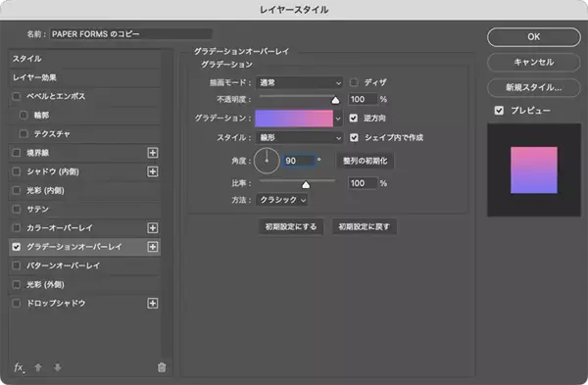The width and height of the screenshot is (588, 385).
Task: Enable the ベベルとエンボス checkbox
Action: (x=17, y=96)
